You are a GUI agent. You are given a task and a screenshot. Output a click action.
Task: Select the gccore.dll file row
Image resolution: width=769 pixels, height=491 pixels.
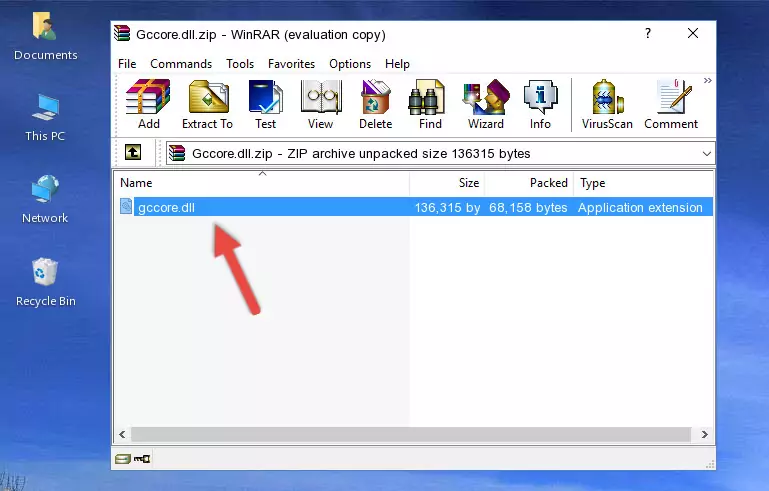click(414, 207)
